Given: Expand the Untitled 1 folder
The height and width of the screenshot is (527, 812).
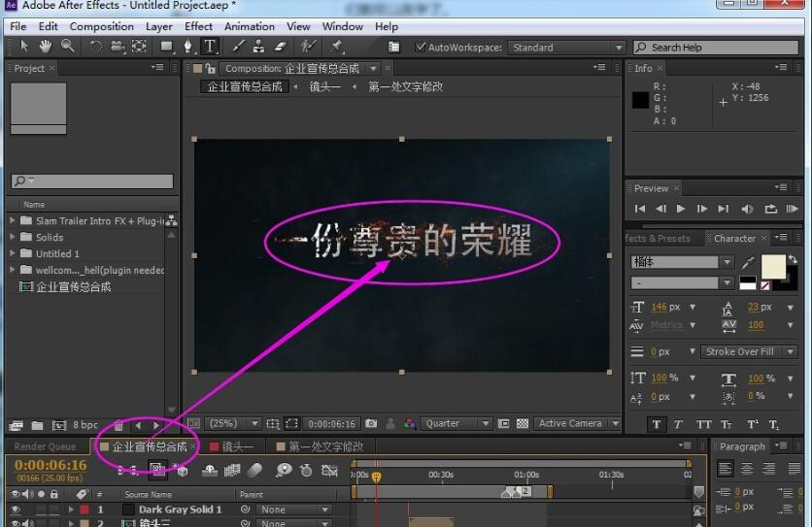Looking at the screenshot, I should pos(13,253).
